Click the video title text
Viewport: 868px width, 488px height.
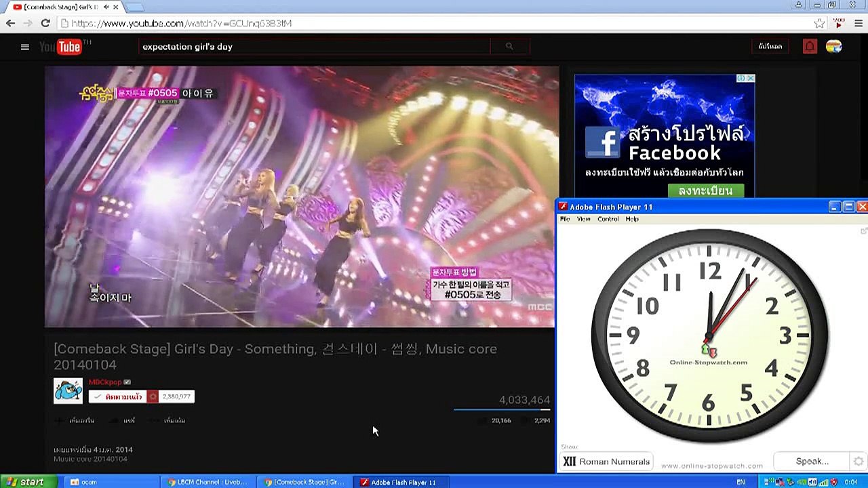click(275, 357)
